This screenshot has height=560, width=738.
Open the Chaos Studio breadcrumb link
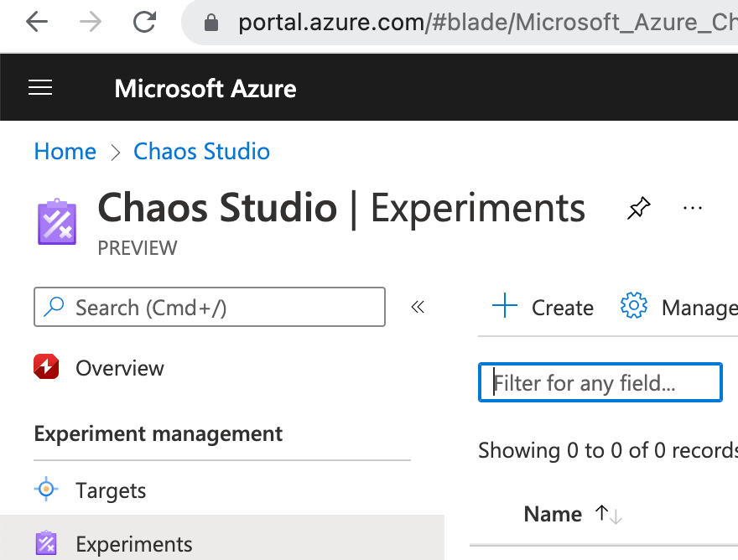(x=201, y=152)
